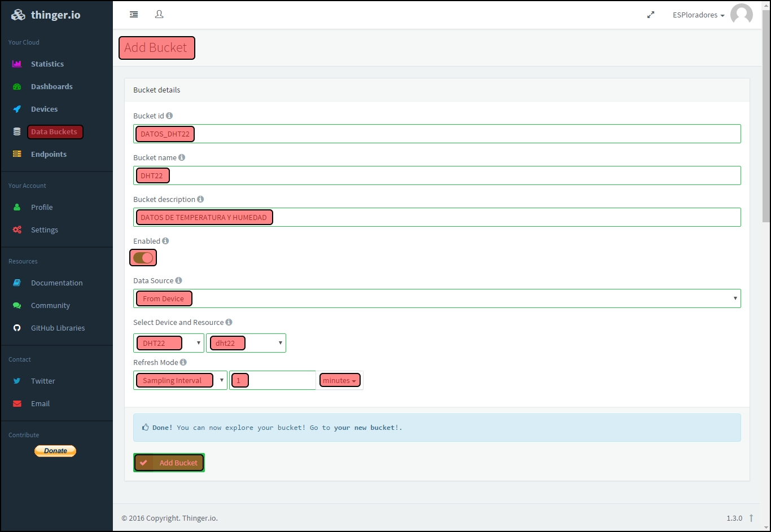Open Settings menu item
The image size is (771, 532).
point(45,230)
